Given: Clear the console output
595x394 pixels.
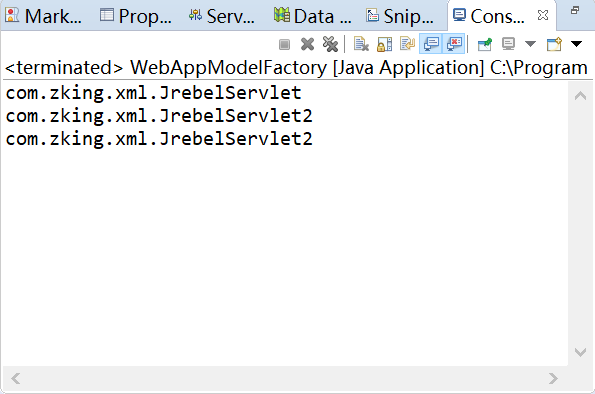Looking at the screenshot, I should 361,44.
